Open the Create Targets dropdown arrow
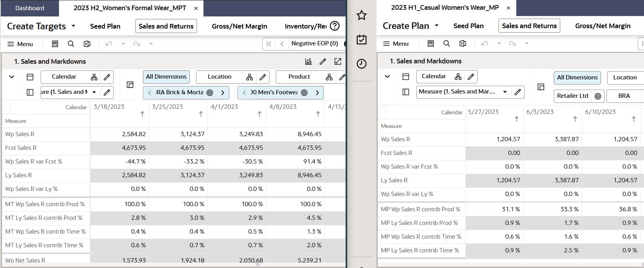 [x=73, y=26]
